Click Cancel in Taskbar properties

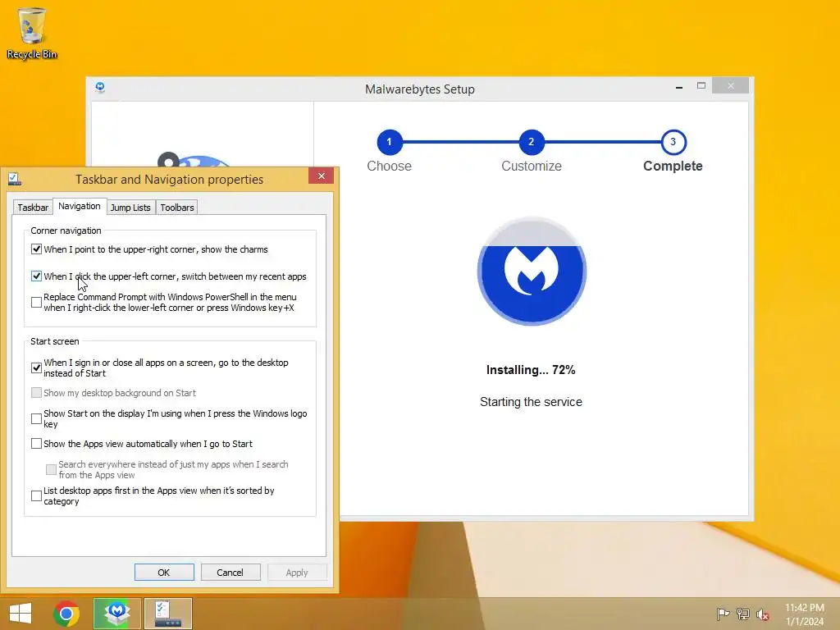click(x=231, y=572)
